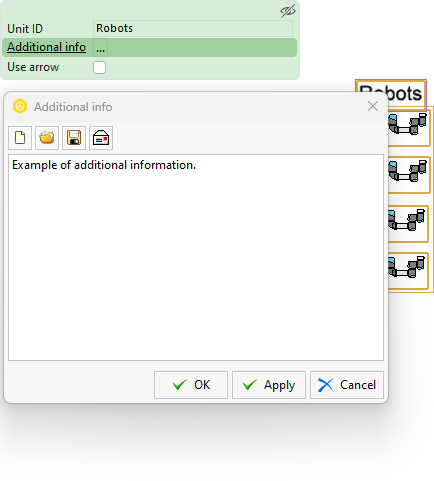Open the Additional info ellipsis button
This screenshot has width=434, height=481.
click(100, 48)
